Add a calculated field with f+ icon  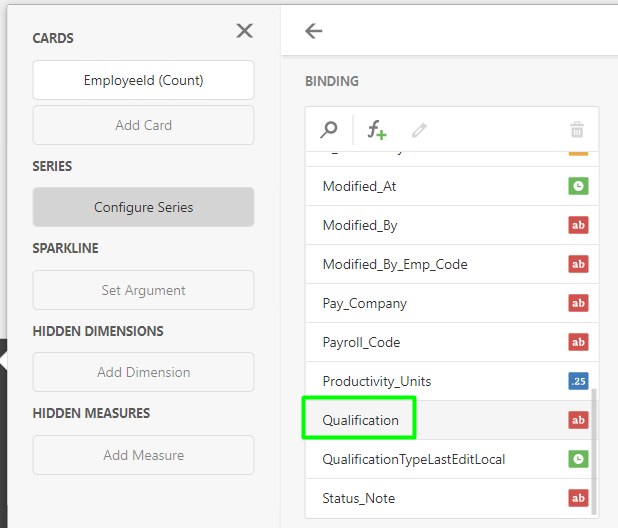(377, 130)
